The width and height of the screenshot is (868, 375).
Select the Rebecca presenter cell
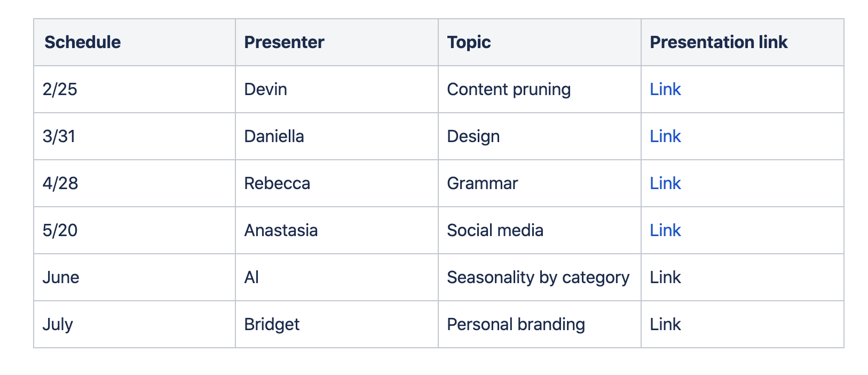pyautogui.click(x=277, y=183)
